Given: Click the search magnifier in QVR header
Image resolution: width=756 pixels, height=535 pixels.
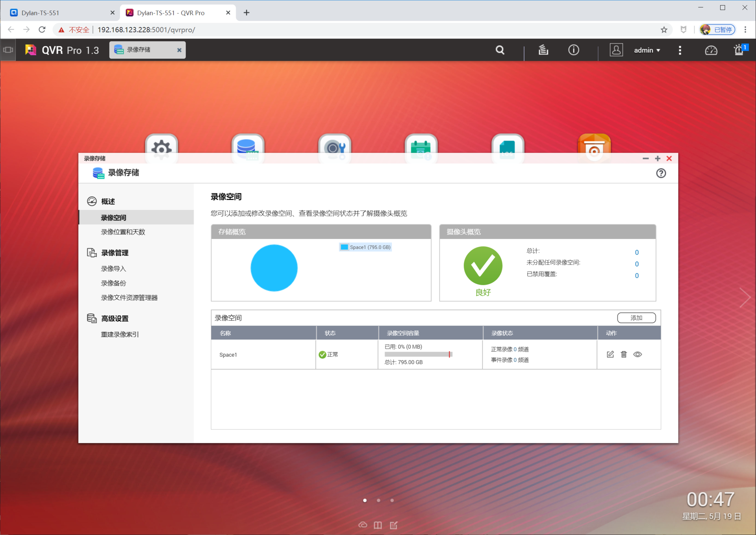Looking at the screenshot, I should click(500, 50).
